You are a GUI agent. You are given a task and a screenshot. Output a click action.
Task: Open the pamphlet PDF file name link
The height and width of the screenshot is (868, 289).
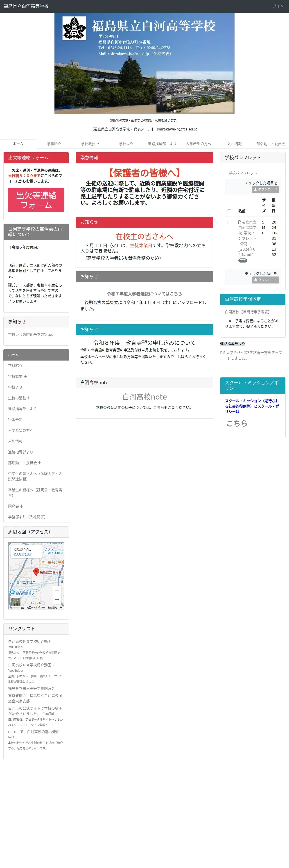coord(247,239)
